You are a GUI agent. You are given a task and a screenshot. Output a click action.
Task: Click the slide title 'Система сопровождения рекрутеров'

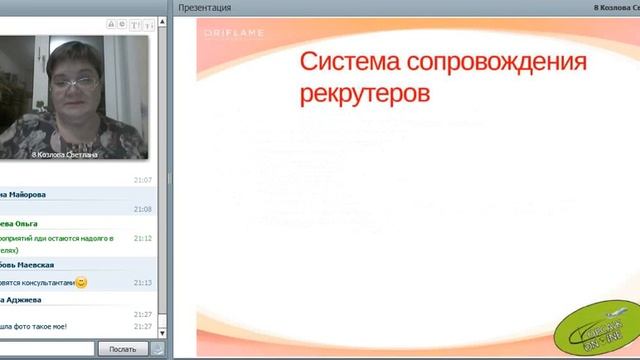click(443, 78)
